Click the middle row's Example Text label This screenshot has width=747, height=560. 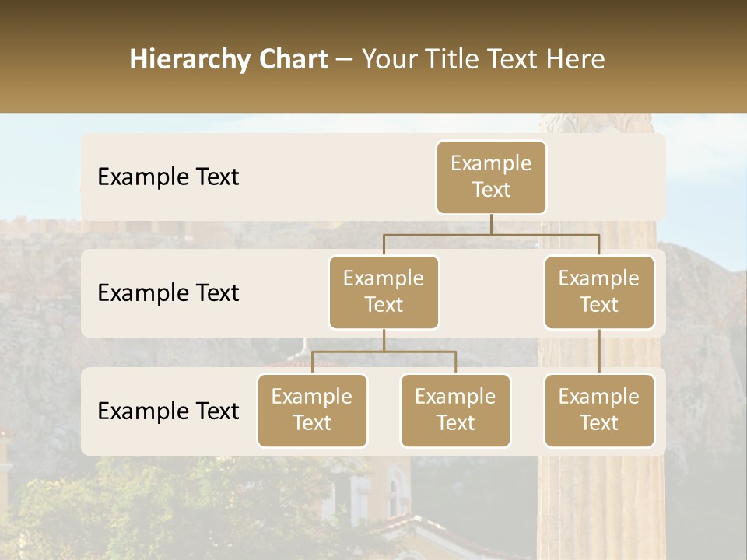(x=168, y=293)
